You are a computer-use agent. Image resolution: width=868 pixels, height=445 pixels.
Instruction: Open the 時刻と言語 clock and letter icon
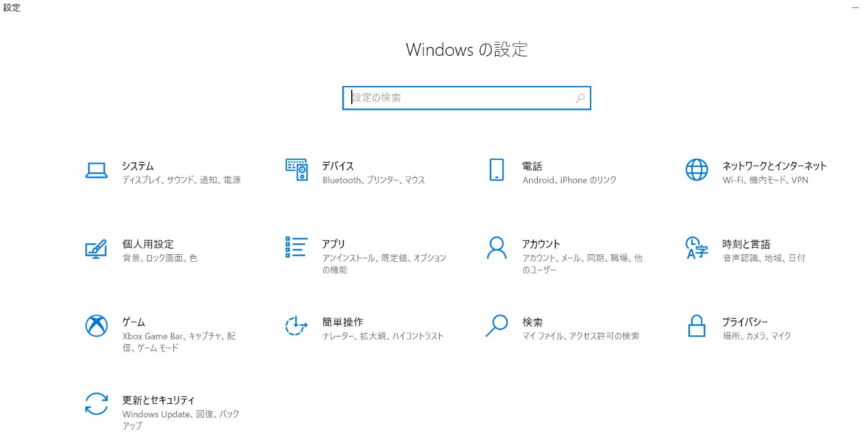coord(697,248)
